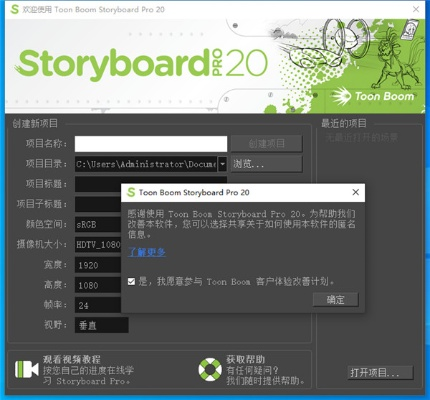The width and height of the screenshot is (430, 400).
Task: Click the 获取帮助 heading
Action: point(246,359)
